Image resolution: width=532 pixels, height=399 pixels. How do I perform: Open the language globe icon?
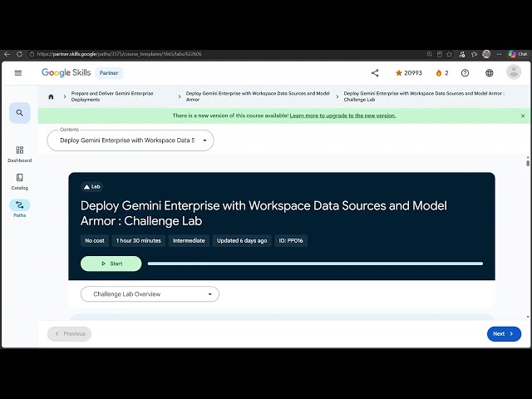(x=490, y=73)
